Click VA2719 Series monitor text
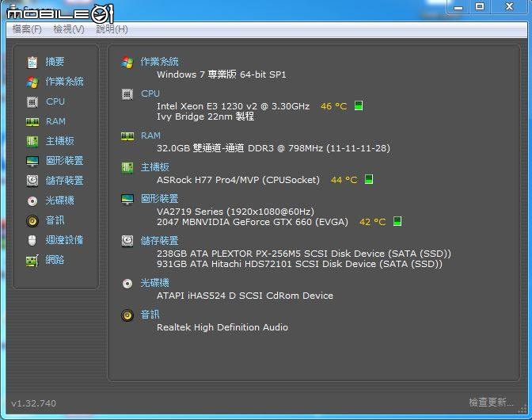This screenshot has width=532, height=420. (235, 212)
